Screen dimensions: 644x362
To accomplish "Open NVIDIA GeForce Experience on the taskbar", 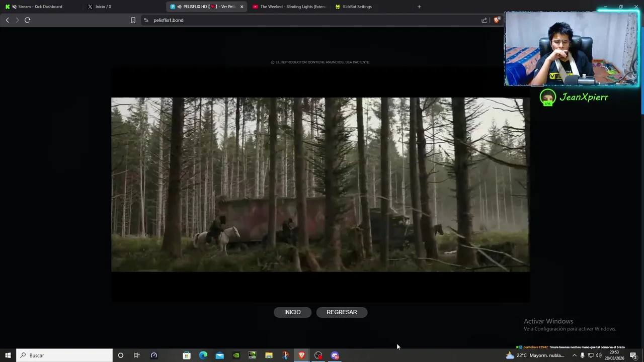I will click(253, 355).
